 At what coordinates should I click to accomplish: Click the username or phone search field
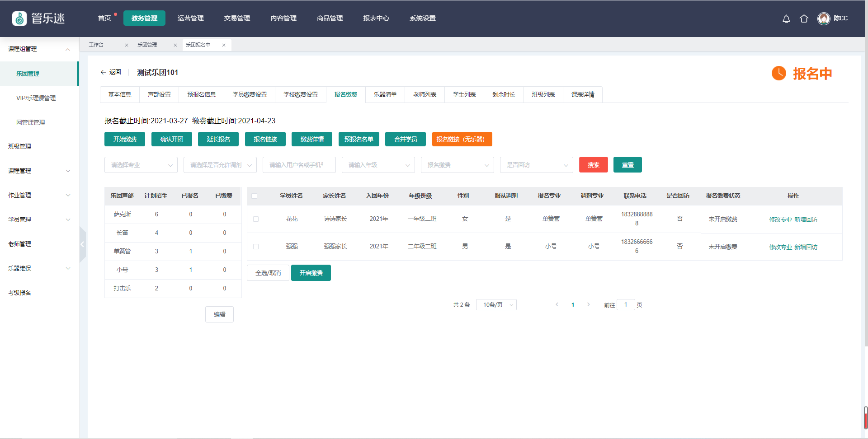coord(299,165)
